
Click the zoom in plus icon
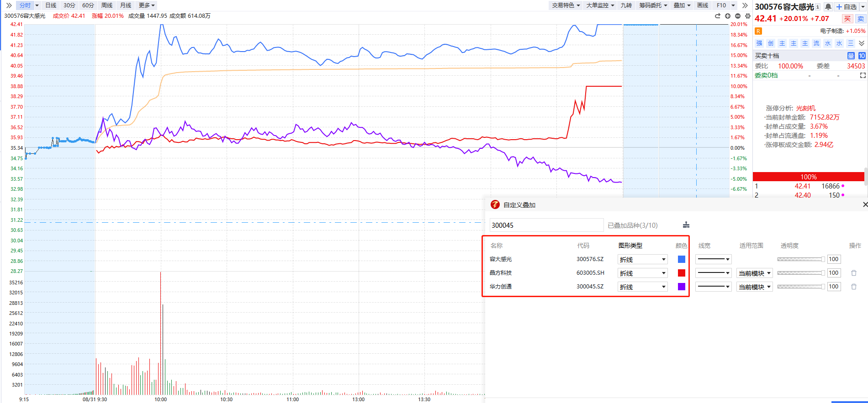click(x=728, y=16)
